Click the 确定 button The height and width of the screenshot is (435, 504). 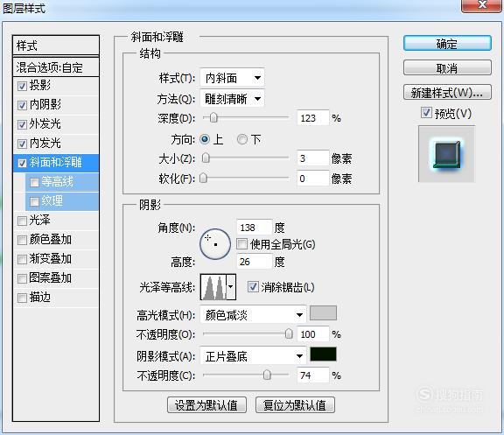coord(447,44)
